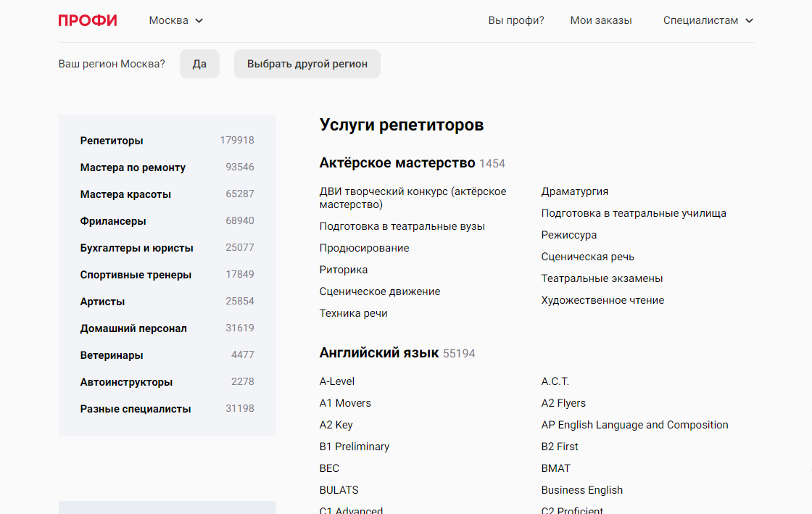Expand the Специалистам menu

tap(708, 21)
